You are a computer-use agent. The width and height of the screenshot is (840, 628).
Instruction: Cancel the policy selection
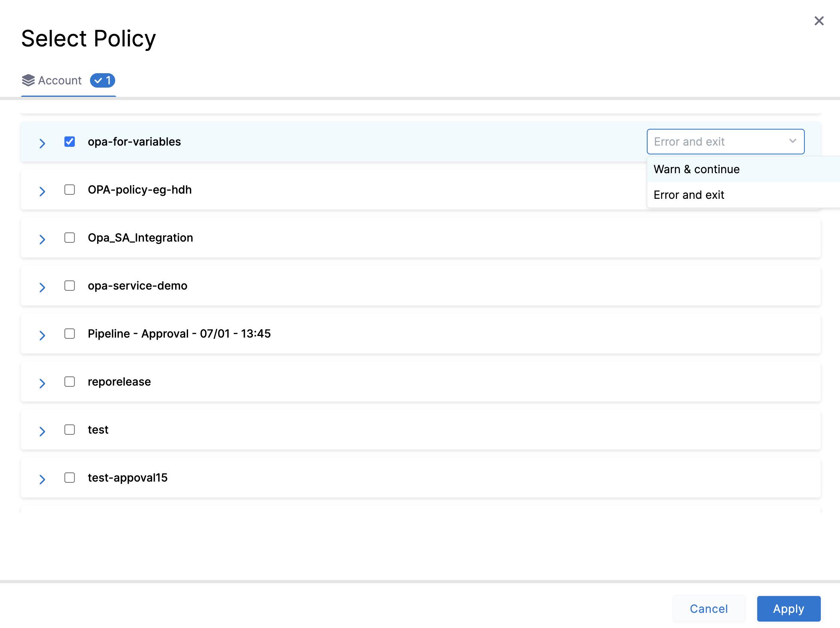[708, 608]
